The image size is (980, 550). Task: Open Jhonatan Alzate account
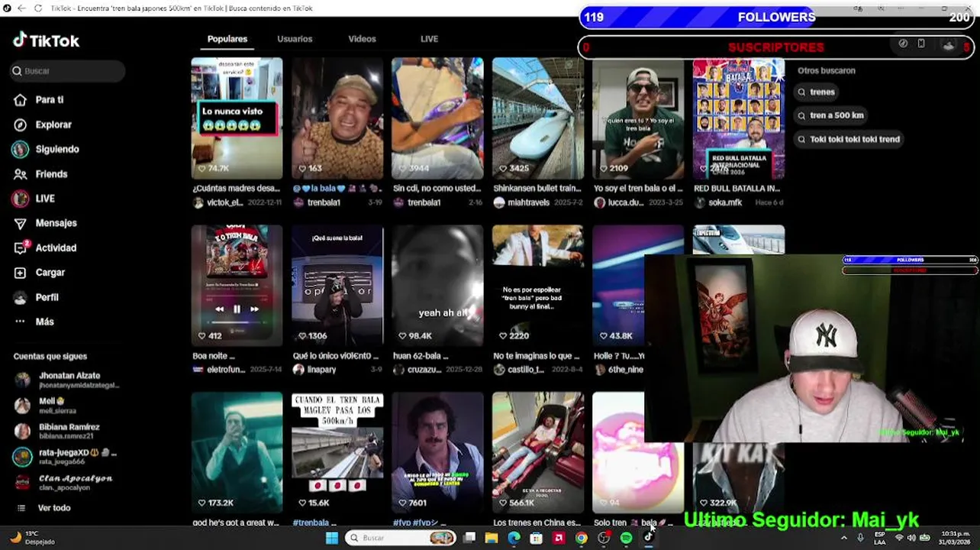coord(67,380)
